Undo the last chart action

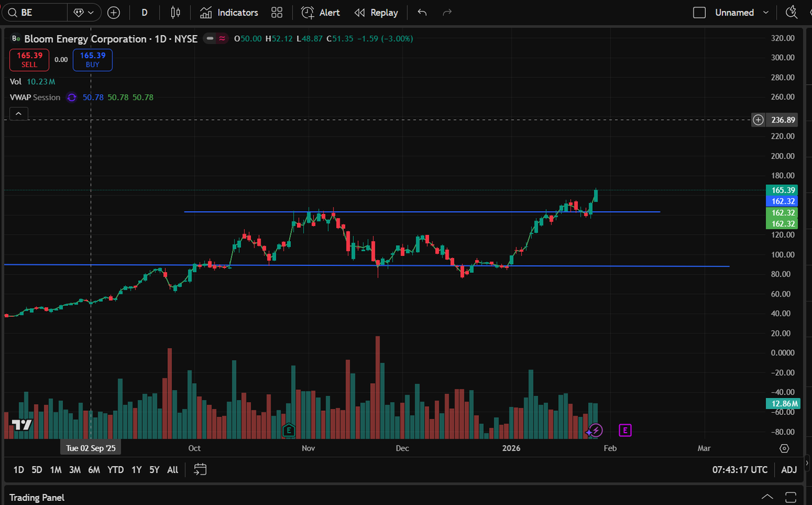click(422, 12)
